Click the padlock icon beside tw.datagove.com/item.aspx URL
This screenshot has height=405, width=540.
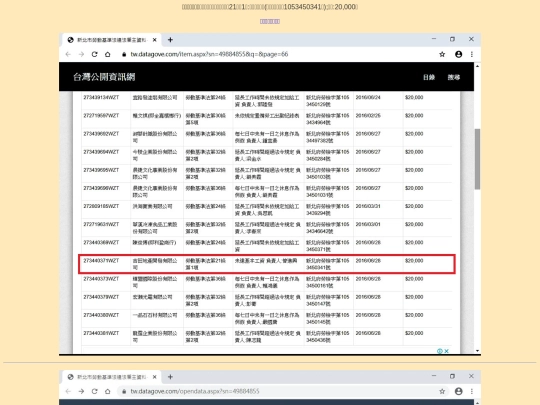124,54
